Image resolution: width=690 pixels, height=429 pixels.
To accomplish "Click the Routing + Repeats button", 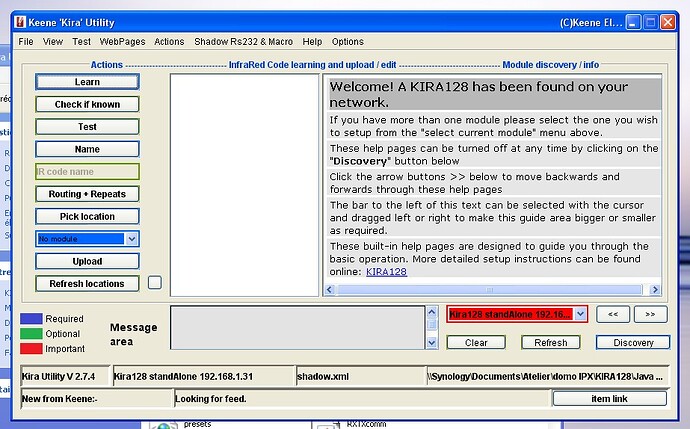I will pyautogui.click(x=87, y=194).
